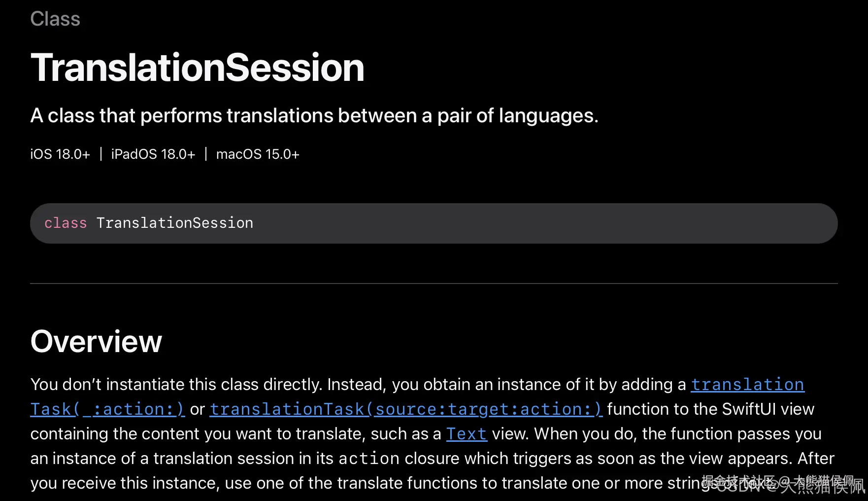Click the pink 'class' keyword
The height and width of the screenshot is (501, 868).
coord(66,223)
